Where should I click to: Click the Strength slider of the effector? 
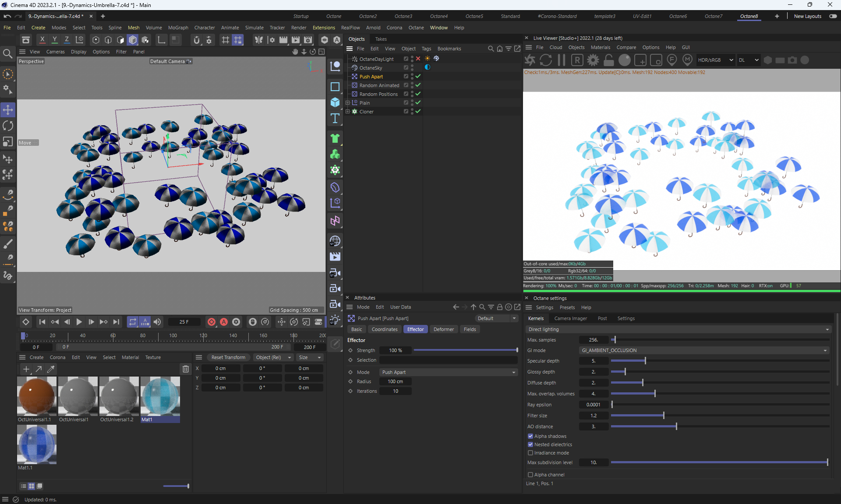(466, 350)
